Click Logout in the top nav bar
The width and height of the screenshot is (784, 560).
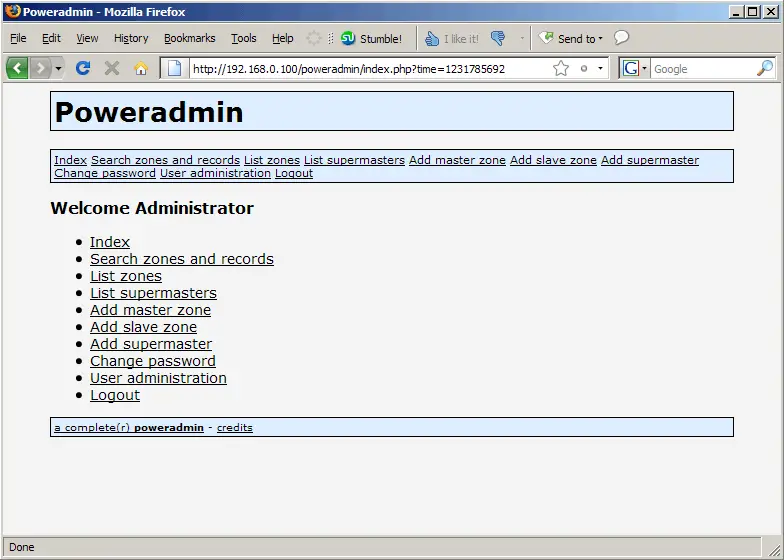[x=294, y=173]
